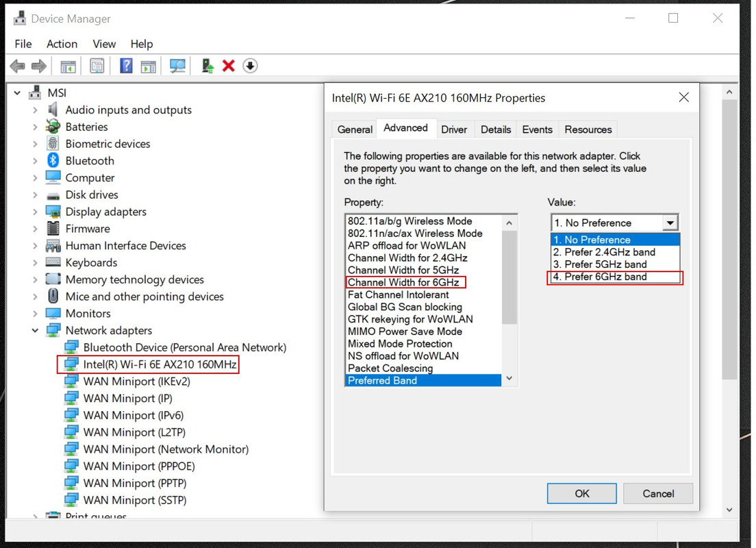This screenshot has width=756, height=548.
Task: Collapse the Network adapters node
Action: pyautogui.click(x=35, y=330)
